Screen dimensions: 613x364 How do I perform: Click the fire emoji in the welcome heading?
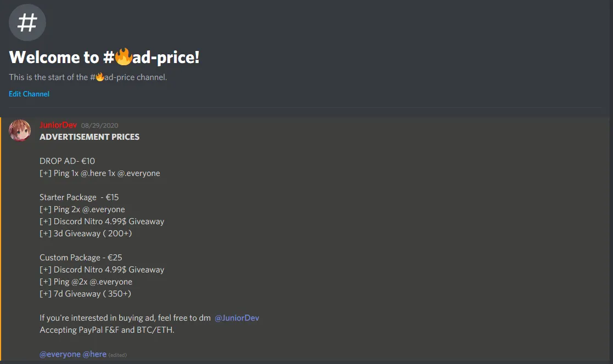124,56
